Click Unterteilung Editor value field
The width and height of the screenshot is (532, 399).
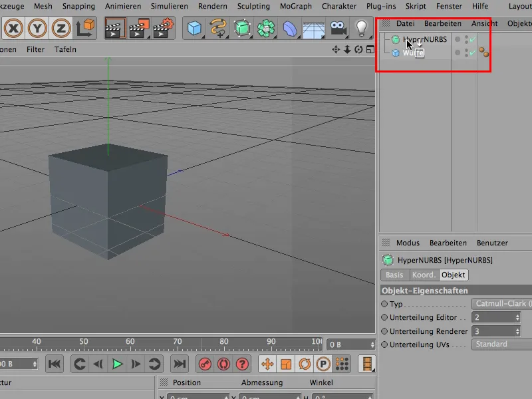(493, 317)
